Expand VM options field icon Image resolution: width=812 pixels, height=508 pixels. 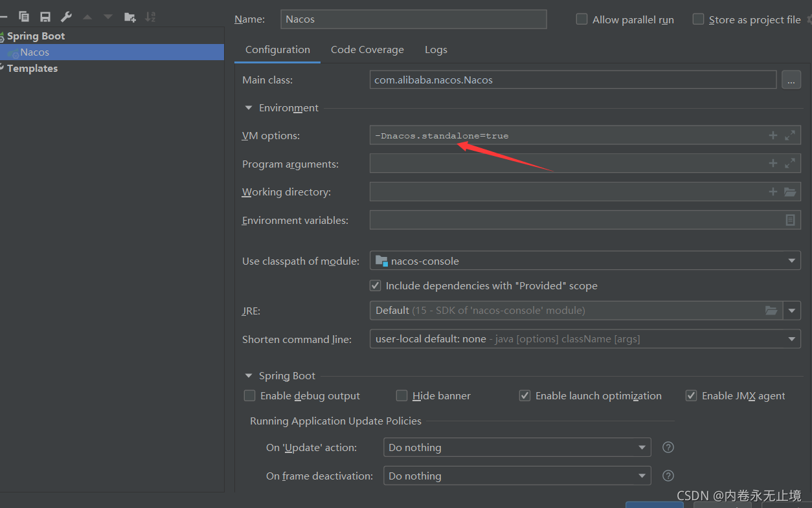[x=790, y=135]
